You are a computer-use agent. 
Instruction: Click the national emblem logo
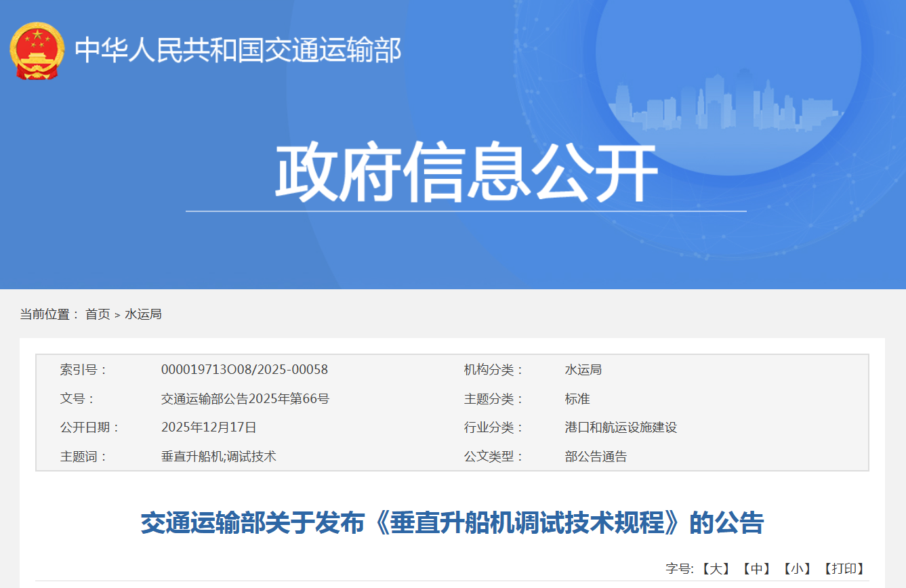(37, 51)
